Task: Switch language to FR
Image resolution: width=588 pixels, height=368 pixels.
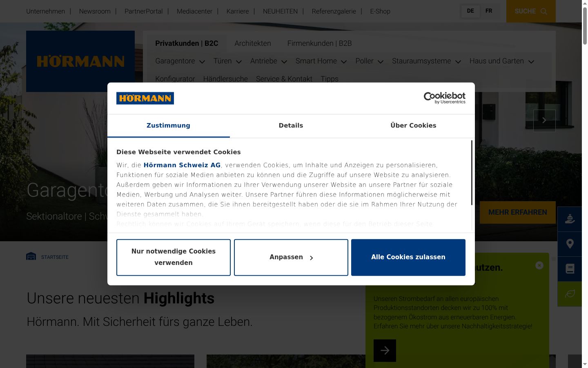Action: [x=489, y=11]
